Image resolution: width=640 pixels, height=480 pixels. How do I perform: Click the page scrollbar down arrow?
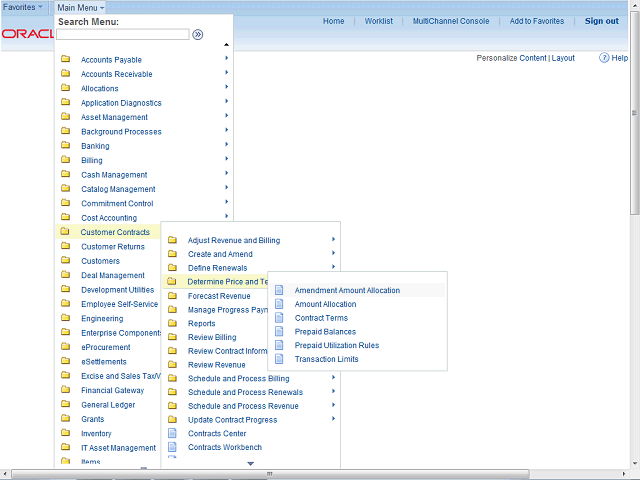pos(634,464)
